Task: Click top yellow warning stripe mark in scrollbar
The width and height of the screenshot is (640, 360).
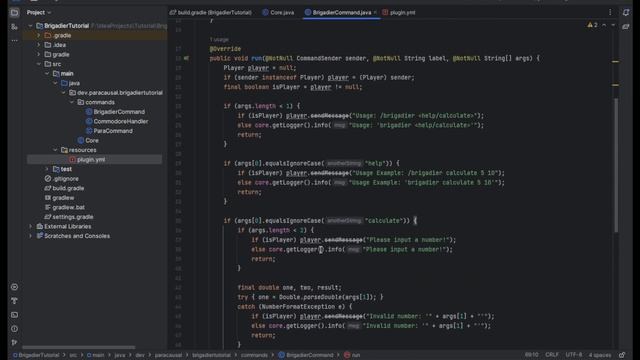Action: click(x=615, y=62)
